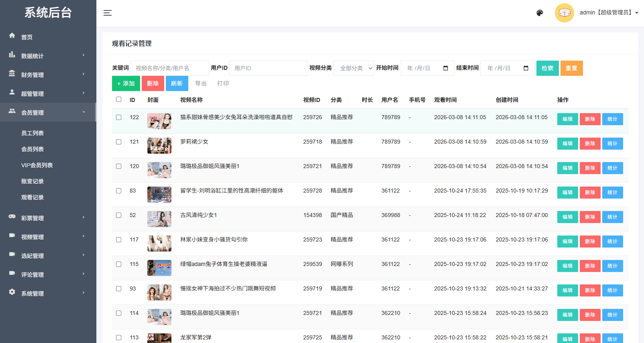Expand the video management sidebar menu
644x343 pixels.
[48, 237]
